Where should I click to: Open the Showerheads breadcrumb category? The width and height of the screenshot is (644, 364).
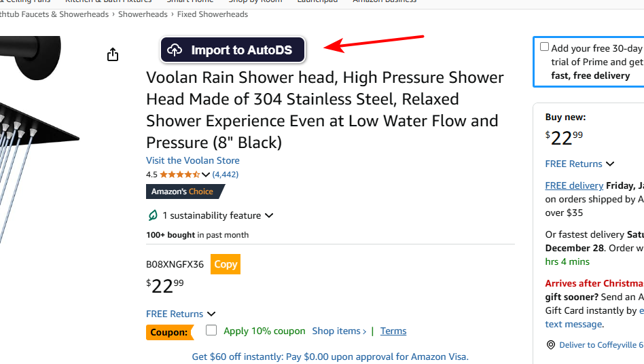coord(143,14)
